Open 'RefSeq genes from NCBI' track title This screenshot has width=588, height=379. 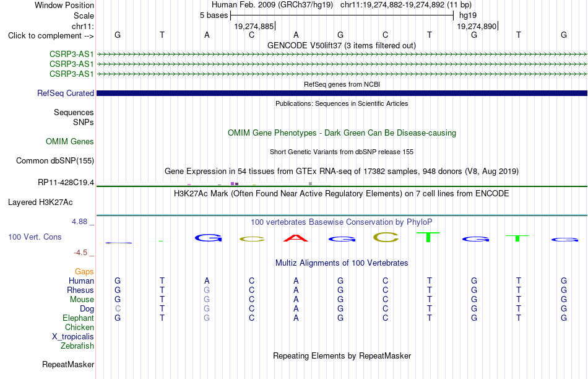(x=342, y=84)
